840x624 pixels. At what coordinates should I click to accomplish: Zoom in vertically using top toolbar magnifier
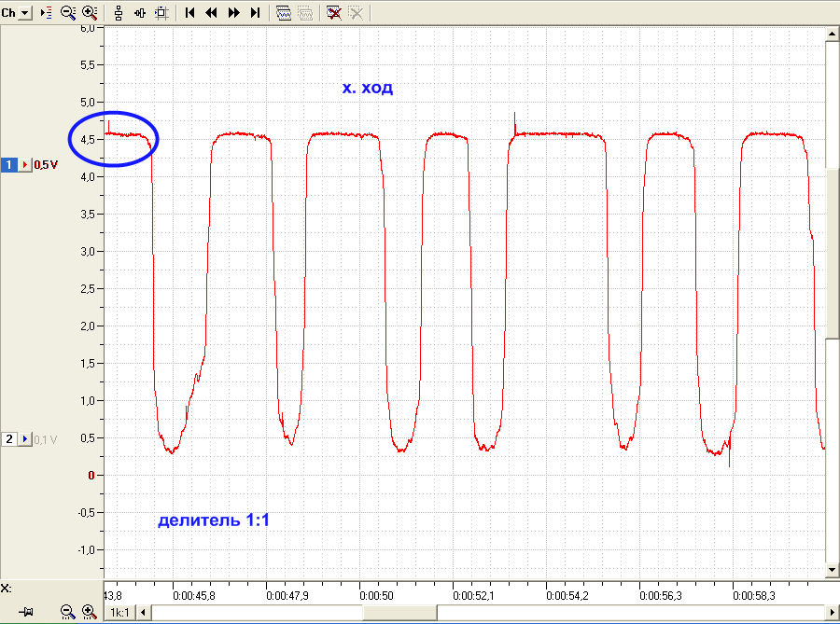point(90,13)
